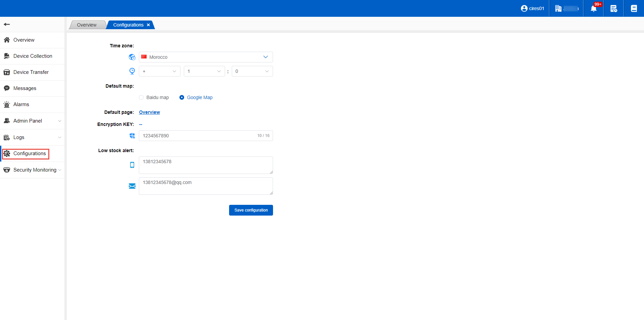Open the cires01 user account icon
The height and width of the screenshot is (320, 644).
tap(524, 8)
